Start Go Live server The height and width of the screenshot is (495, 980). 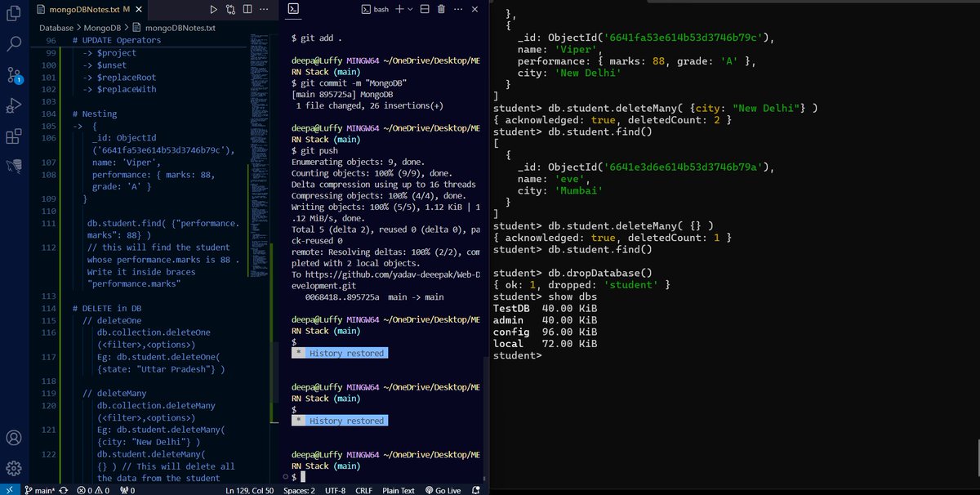(443, 490)
